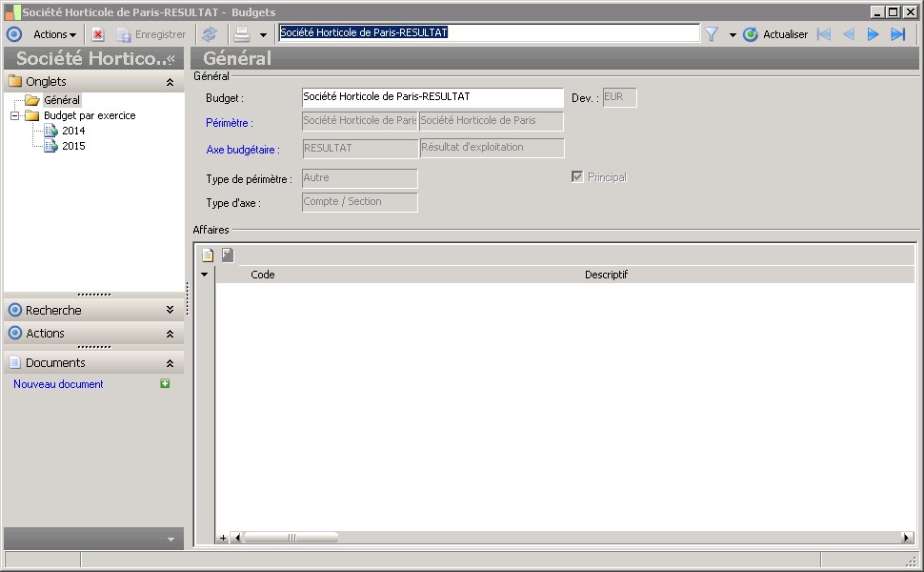
Task: Expand the Recherche section
Action: (170, 310)
